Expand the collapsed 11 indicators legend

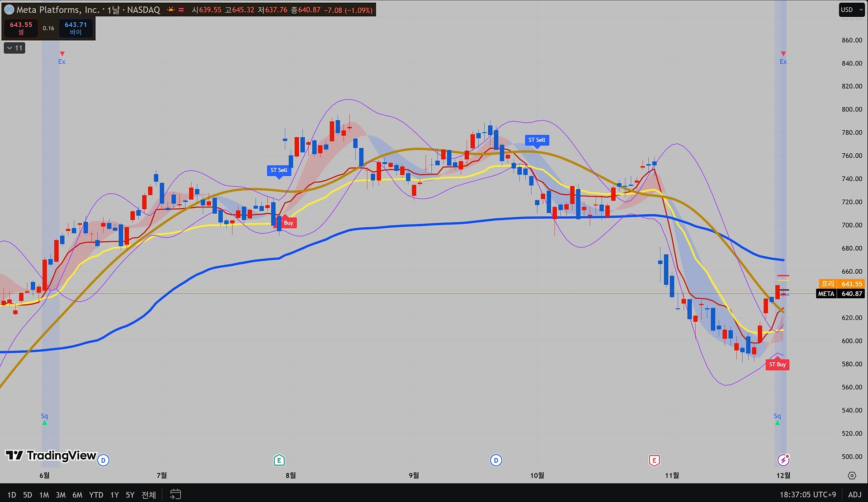click(x=14, y=48)
